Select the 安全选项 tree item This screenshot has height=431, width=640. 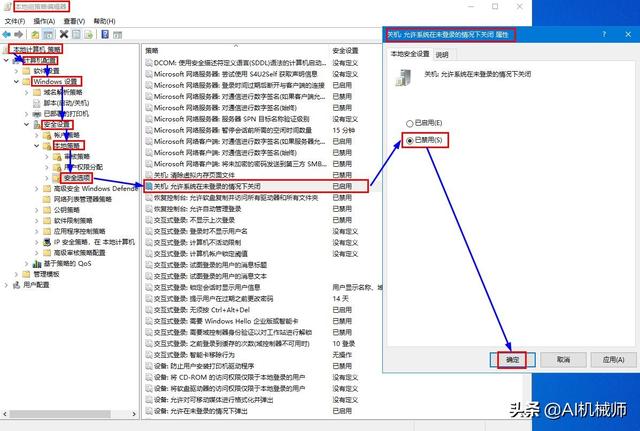(77, 178)
